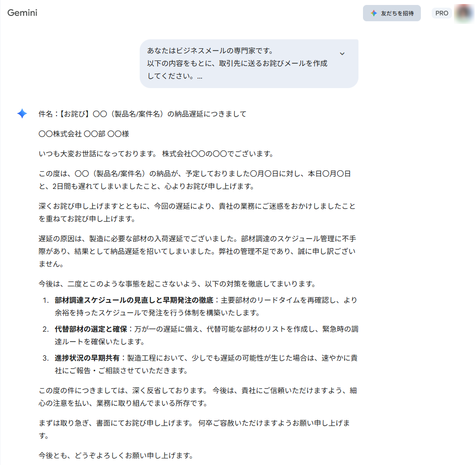Click the 〇〇株式会社 〇〇部 〇〇様 addressee line
The image size is (476, 465).
tap(84, 134)
